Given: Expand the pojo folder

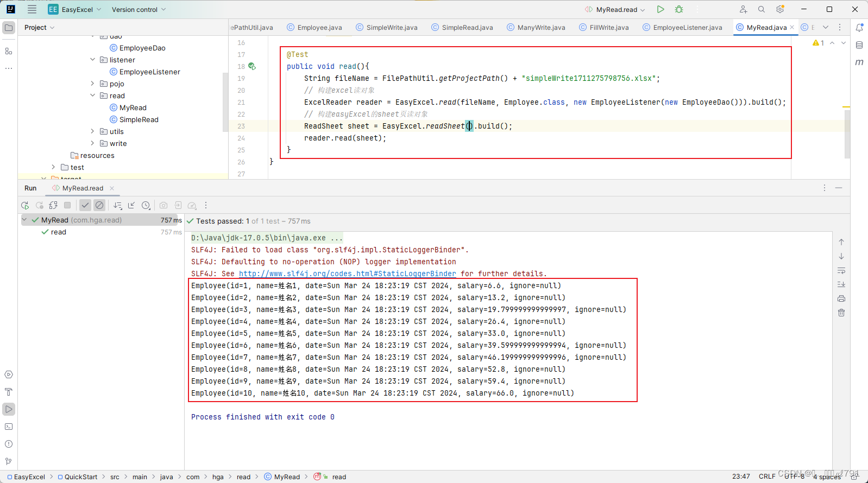Looking at the screenshot, I should tap(92, 84).
